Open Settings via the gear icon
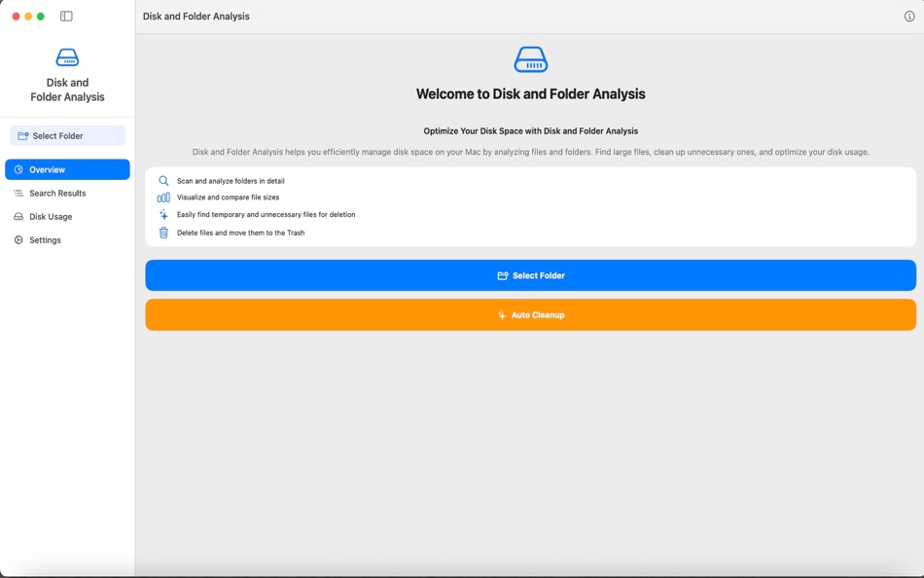This screenshot has height=578, width=924. [x=19, y=239]
